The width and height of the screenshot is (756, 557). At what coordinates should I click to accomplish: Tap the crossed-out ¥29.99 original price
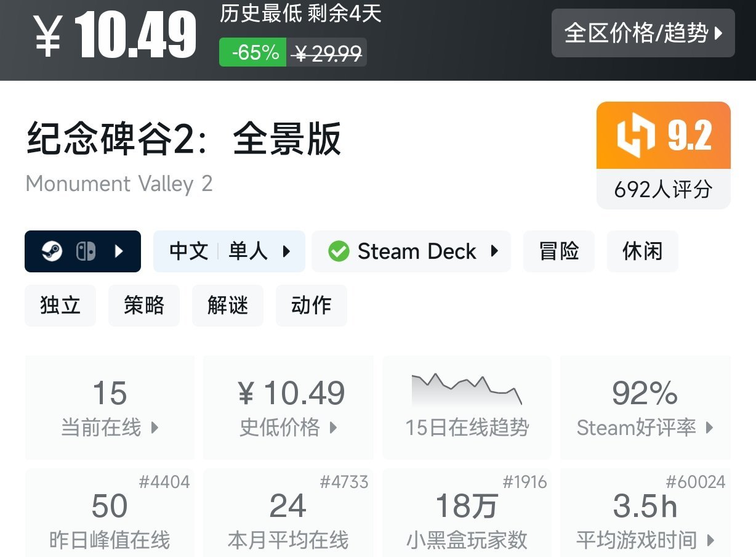[x=328, y=54]
